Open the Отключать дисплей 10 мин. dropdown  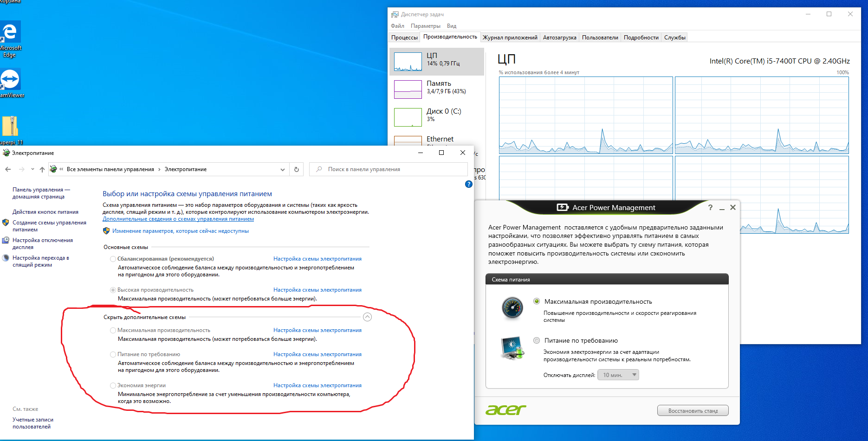click(x=618, y=375)
